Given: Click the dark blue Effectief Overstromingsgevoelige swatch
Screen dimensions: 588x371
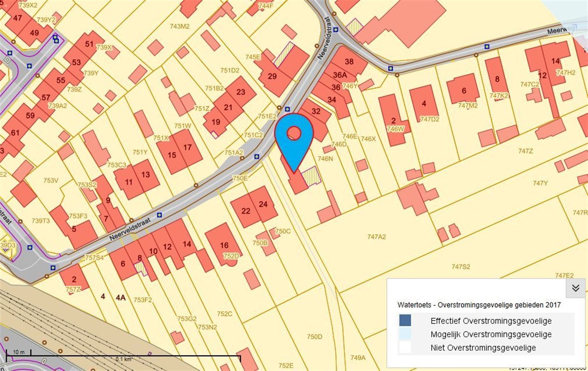Looking at the screenshot, I should click(405, 320).
